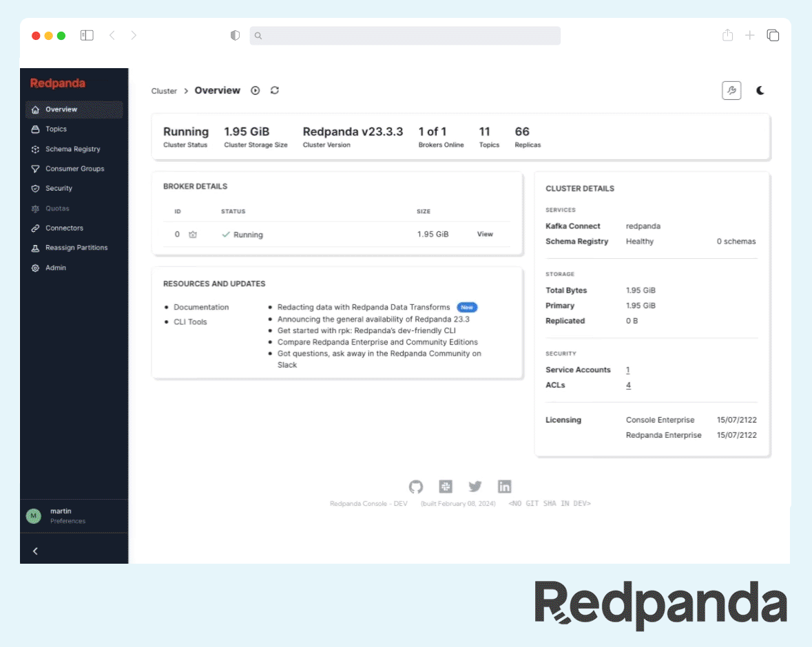
Task: View details for broker 0
Action: [x=485, y=234]
